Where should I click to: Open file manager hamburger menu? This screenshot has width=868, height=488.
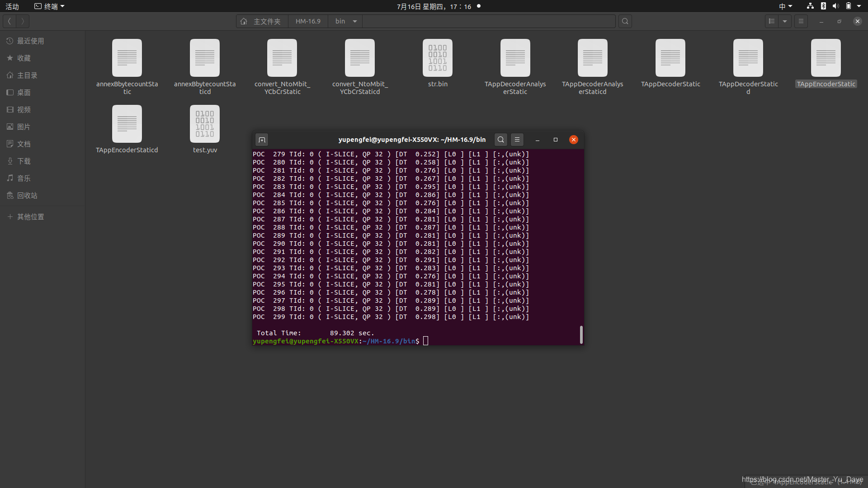point(801,21)
